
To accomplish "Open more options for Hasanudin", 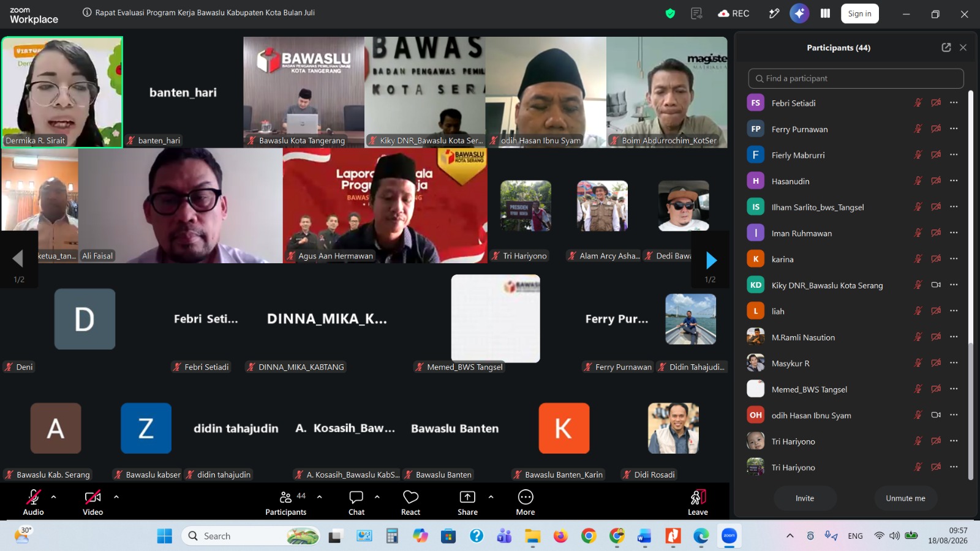I will click(954, 181).
